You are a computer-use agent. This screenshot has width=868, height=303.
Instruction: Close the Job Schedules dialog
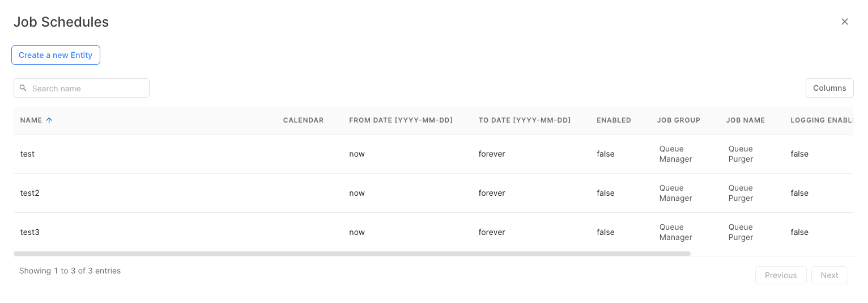point(844,22)
